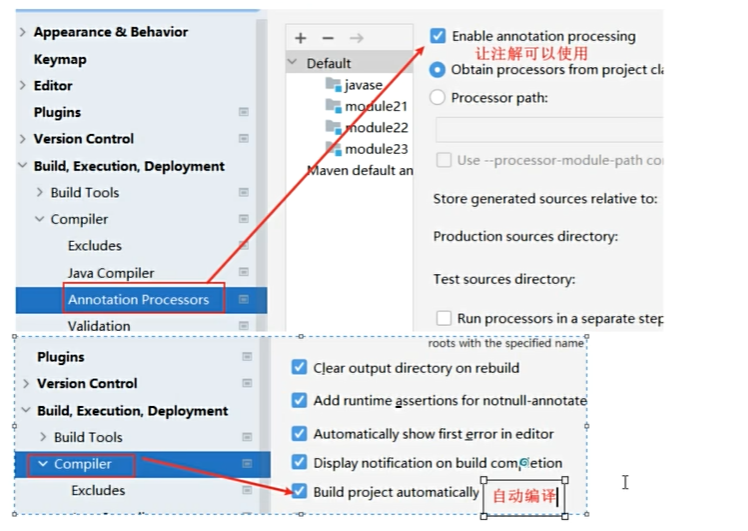This screenshot has width=748, height=531.
Task: Toggle Add runtime assertions for notnull-annotated
Action: pos(299,400)
